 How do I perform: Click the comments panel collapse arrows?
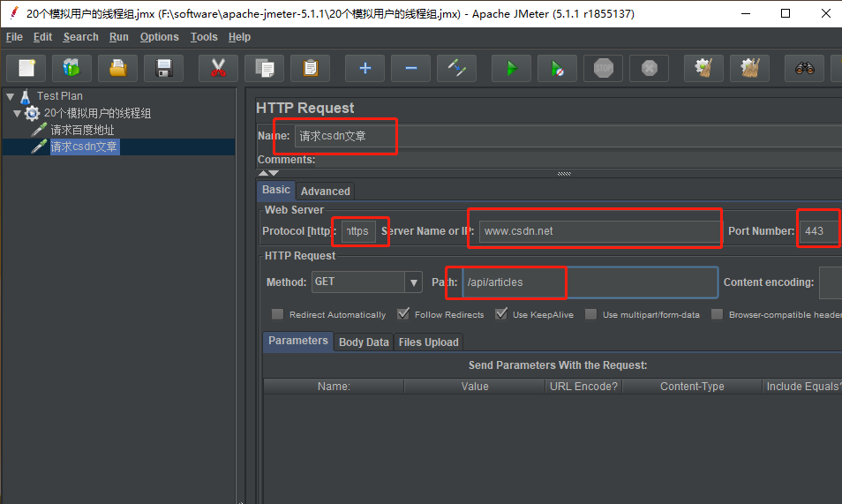tap(268, 173)
